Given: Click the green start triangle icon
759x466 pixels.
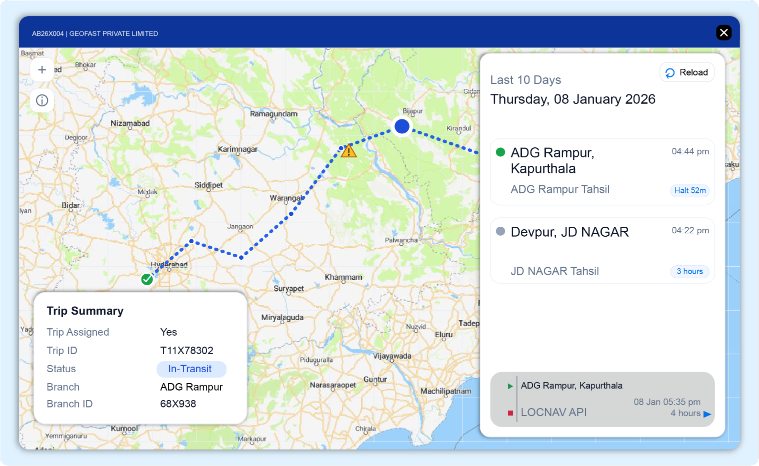Looking at the screenshot, I should pos(510,385).
